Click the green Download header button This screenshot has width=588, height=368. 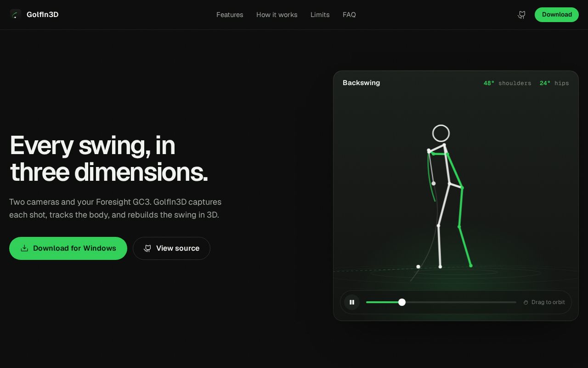click(x=557, y=15)
